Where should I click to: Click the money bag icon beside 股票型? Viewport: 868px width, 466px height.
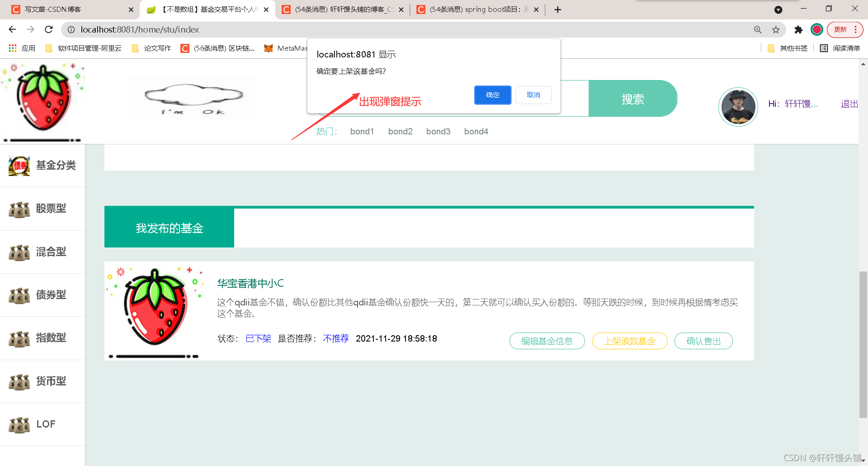coord(19,209)
